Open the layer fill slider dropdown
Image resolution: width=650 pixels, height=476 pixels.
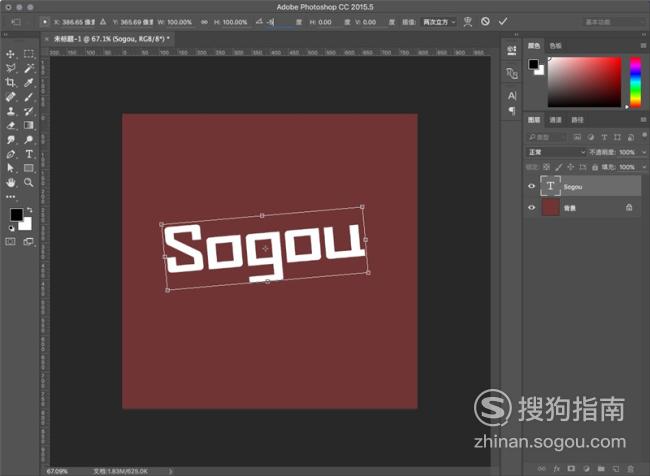(x=644, y=167)
